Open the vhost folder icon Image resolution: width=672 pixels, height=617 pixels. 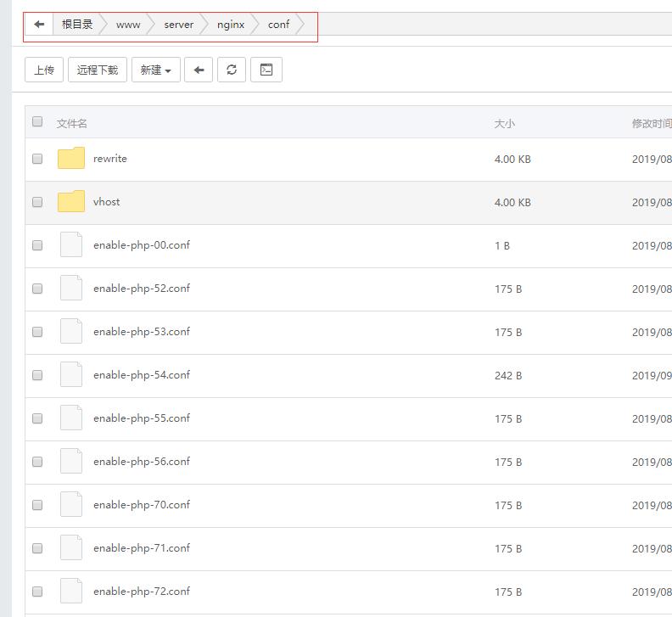tap(71, 201)
